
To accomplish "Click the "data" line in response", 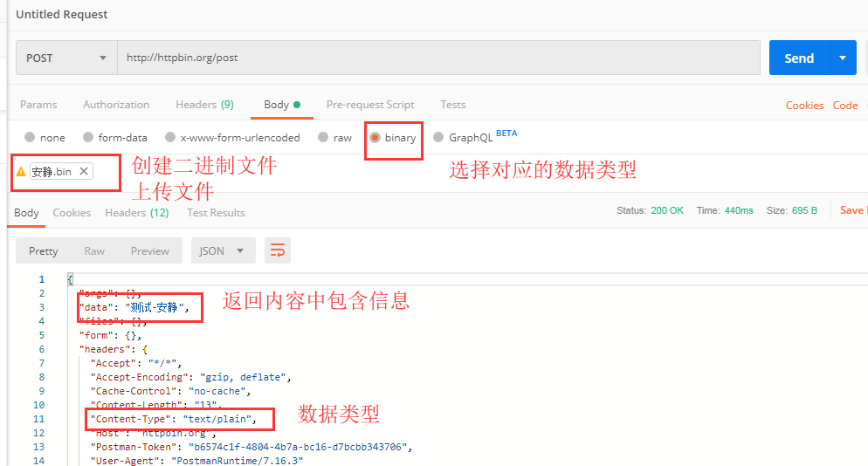I will pos(134,307).
